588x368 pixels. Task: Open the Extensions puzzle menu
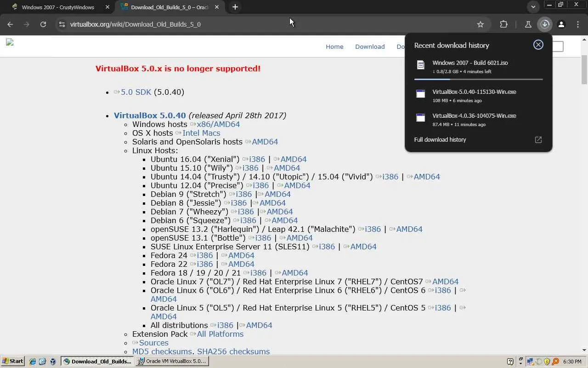504,24
